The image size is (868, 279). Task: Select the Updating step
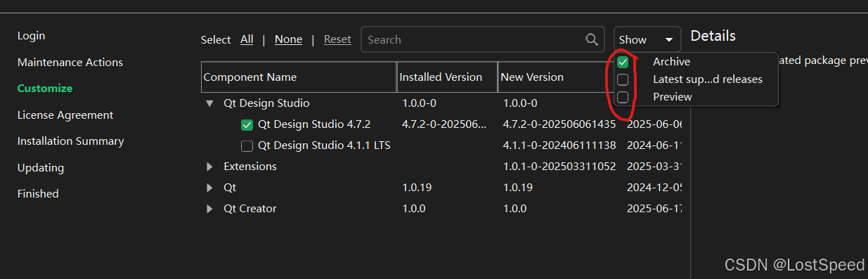click(41, 168)
